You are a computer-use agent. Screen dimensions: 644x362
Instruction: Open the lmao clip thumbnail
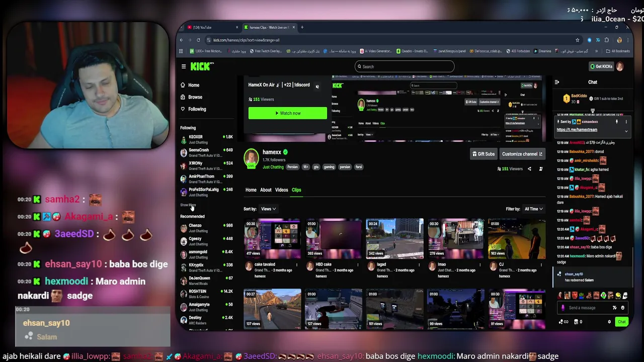tap(455, 238)
